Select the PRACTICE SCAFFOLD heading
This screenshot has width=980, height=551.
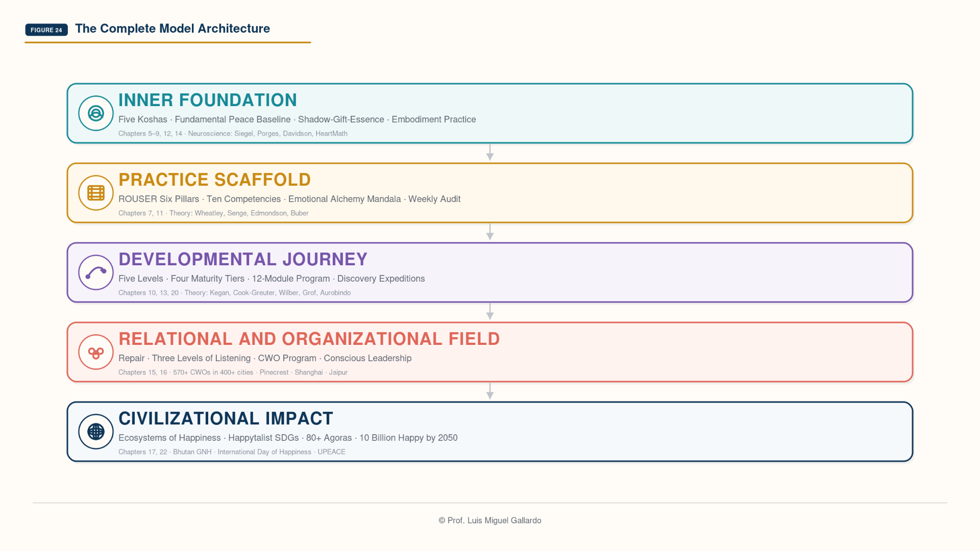pos(214,180)
